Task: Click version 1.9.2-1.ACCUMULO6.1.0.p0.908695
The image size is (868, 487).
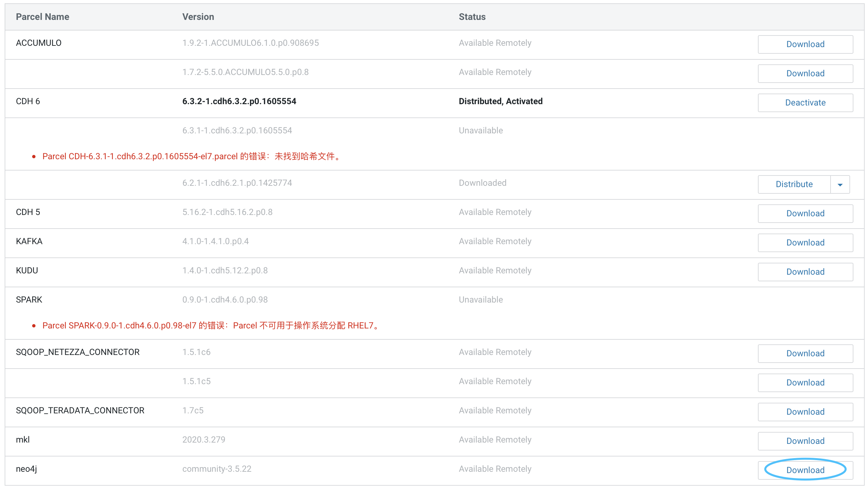Action: (251, 43)
